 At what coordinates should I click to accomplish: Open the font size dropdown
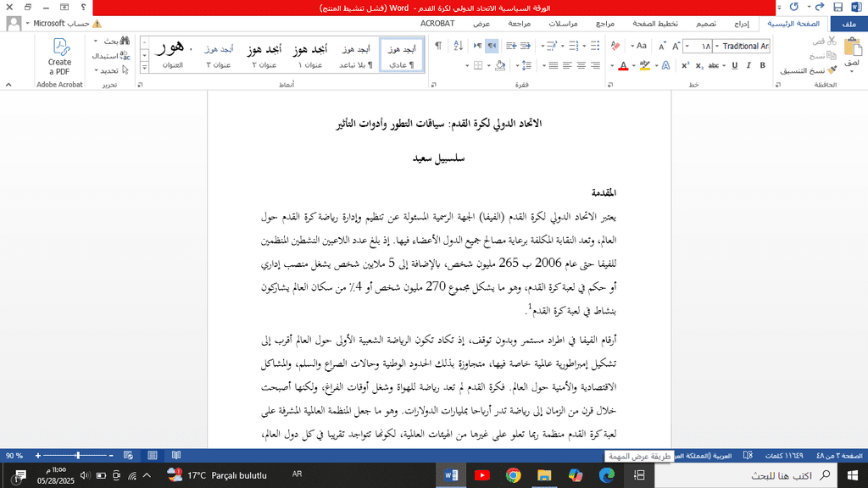tap(687, 46)
